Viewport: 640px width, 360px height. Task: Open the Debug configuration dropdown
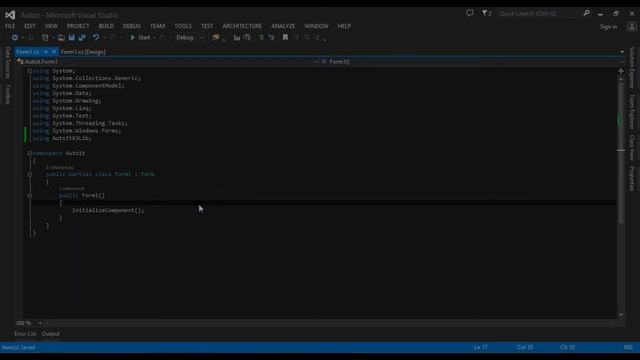click(189, 38)
